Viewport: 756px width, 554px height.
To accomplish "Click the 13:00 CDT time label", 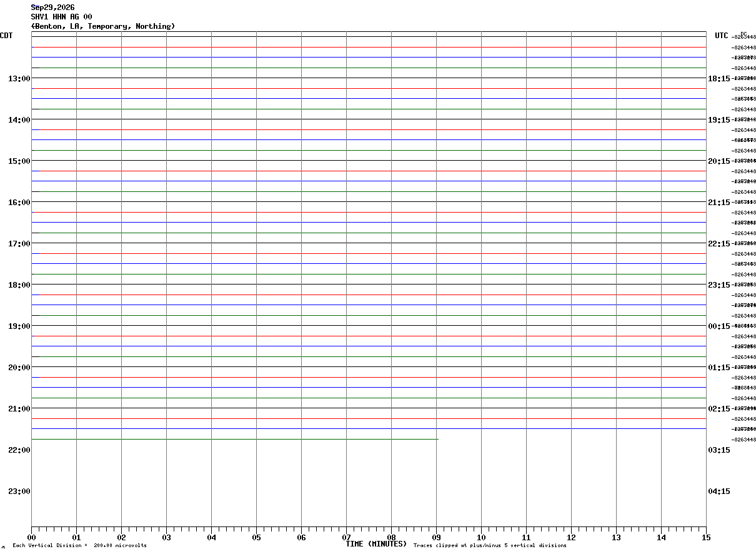I will [x=19, y=78].
